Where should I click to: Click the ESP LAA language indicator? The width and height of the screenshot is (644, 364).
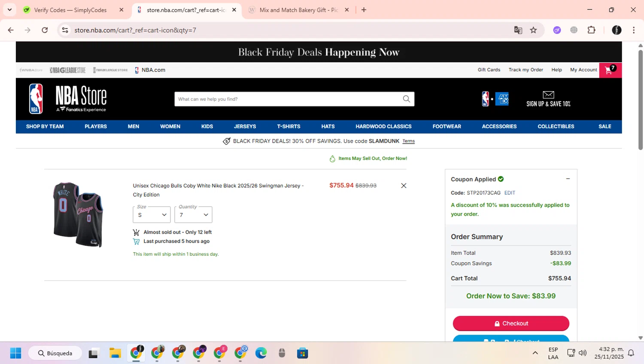[x=553, y=353]
